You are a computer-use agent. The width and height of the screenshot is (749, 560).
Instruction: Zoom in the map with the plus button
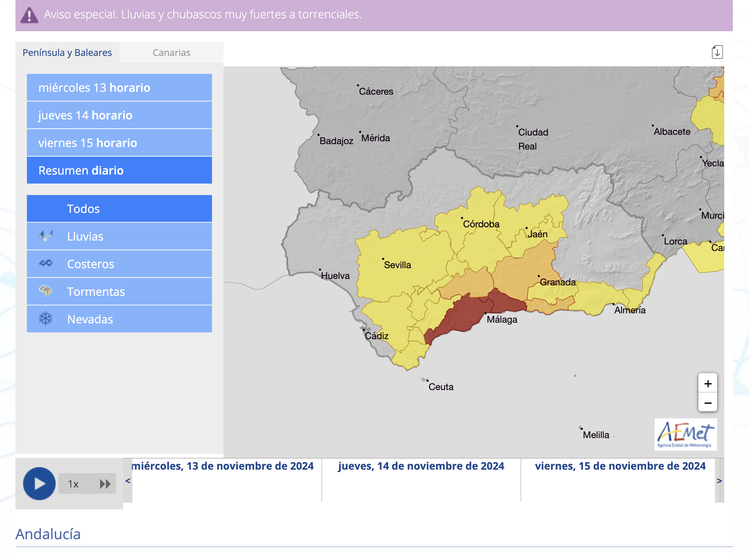[708, 384]
